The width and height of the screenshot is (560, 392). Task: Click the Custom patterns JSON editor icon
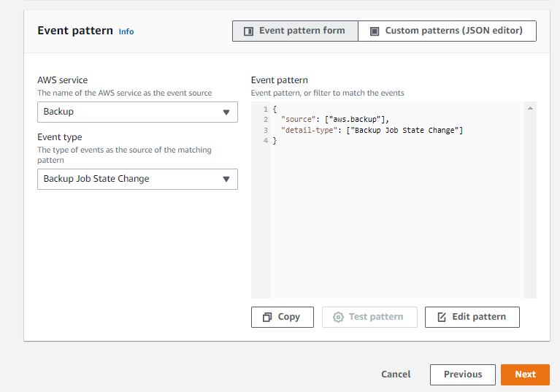click(375, 31)
